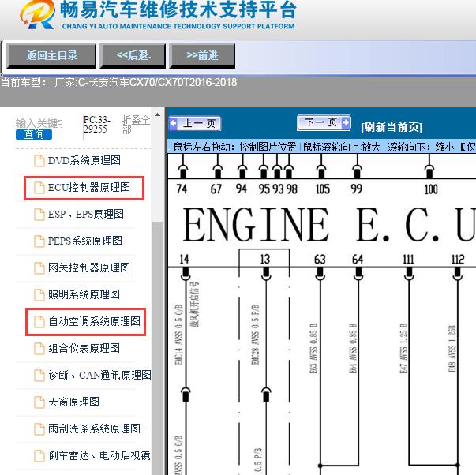Click the document icon beside 诊断、CAN通讯原理图

pos(39,375)
